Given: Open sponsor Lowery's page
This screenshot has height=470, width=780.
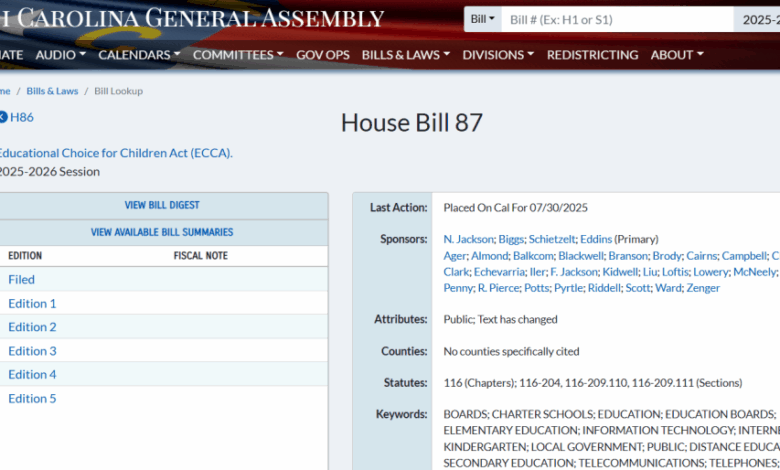Looking at the screenshot, I should [x=711, y=272].
